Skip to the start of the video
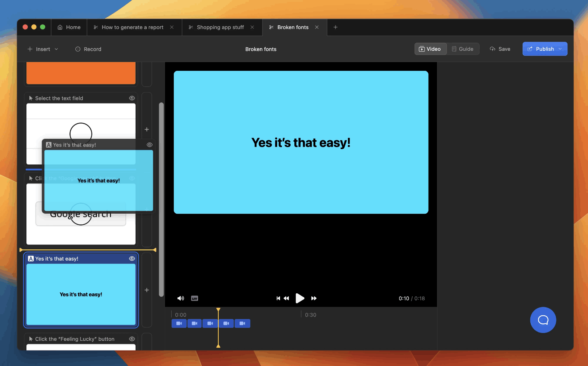This screenshot has width=588, height=366. click(x=278, y=298)
